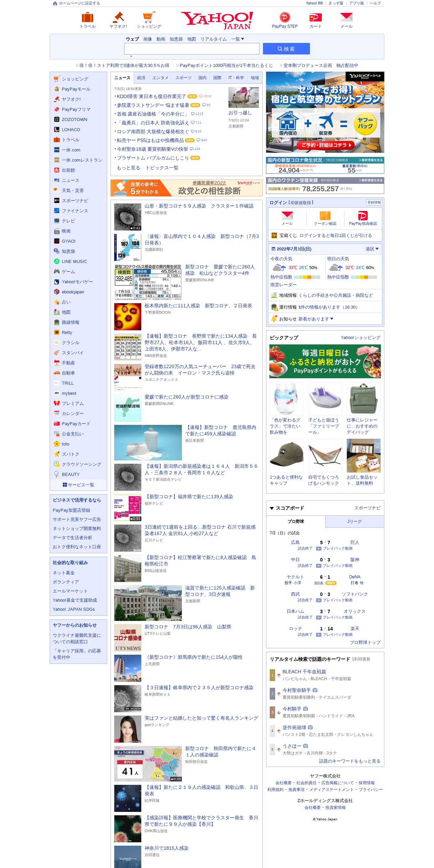Click the 占い star icon in sidebar
The height and width of the screenshot is (868, 434).
pyautogui.click(x=57, y=302)
